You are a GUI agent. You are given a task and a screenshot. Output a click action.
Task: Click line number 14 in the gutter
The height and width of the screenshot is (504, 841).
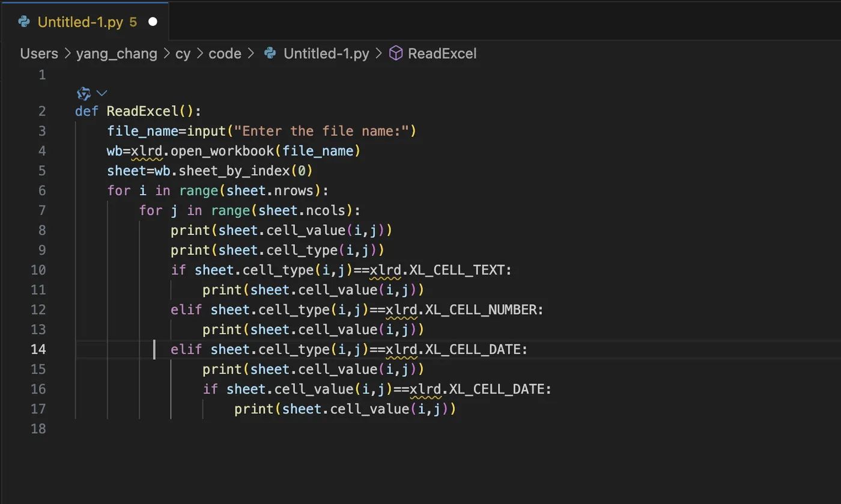[x=38, y=349]
